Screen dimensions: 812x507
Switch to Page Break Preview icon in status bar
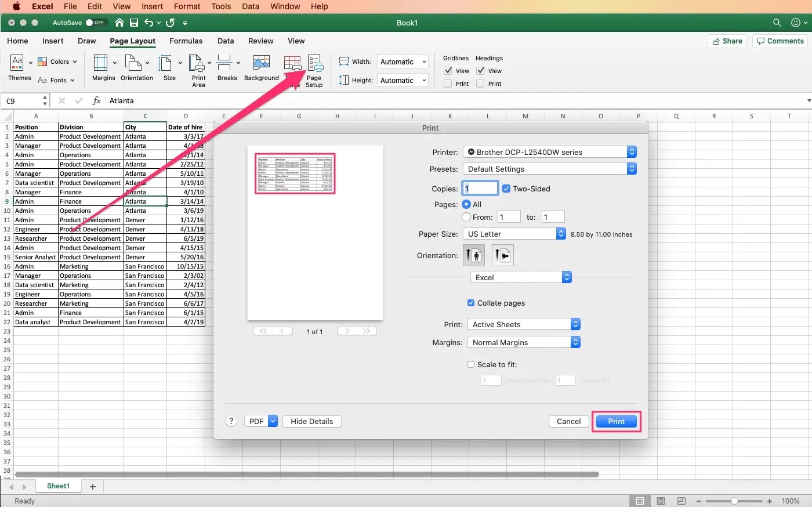pyautogui.click(x=681, y=501)
